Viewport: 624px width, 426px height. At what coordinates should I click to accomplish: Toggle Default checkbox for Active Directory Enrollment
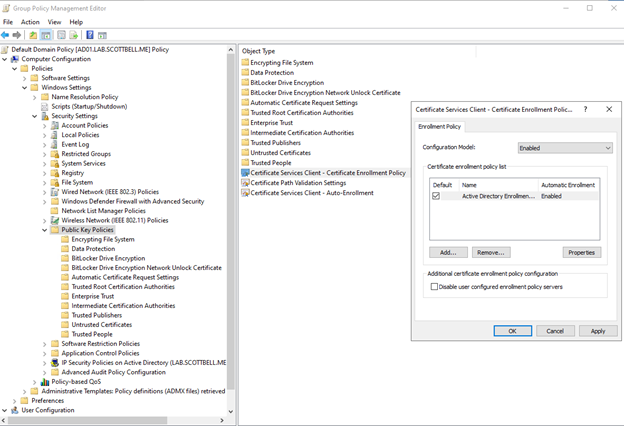point(435,196)
